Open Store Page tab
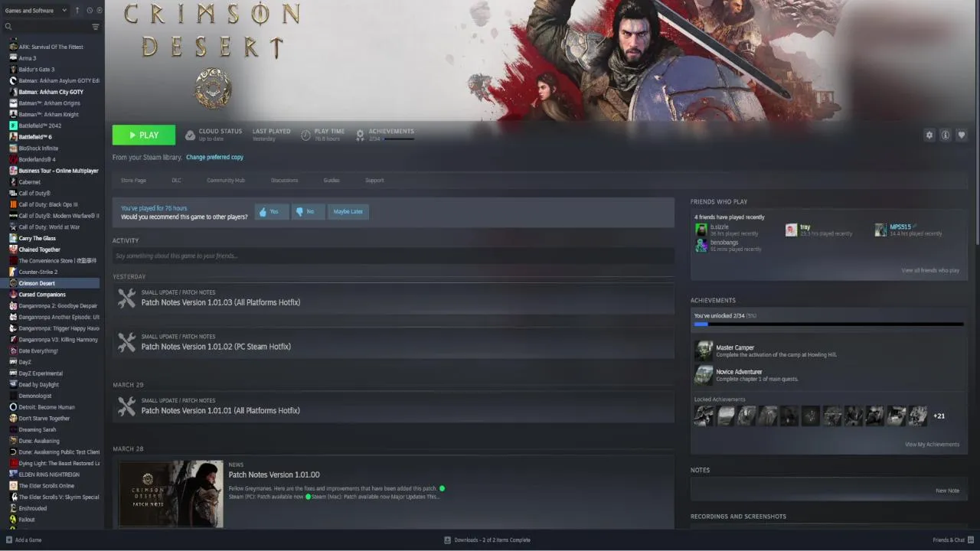This screenshot has height=551, width=980. [x=133, y=180]
